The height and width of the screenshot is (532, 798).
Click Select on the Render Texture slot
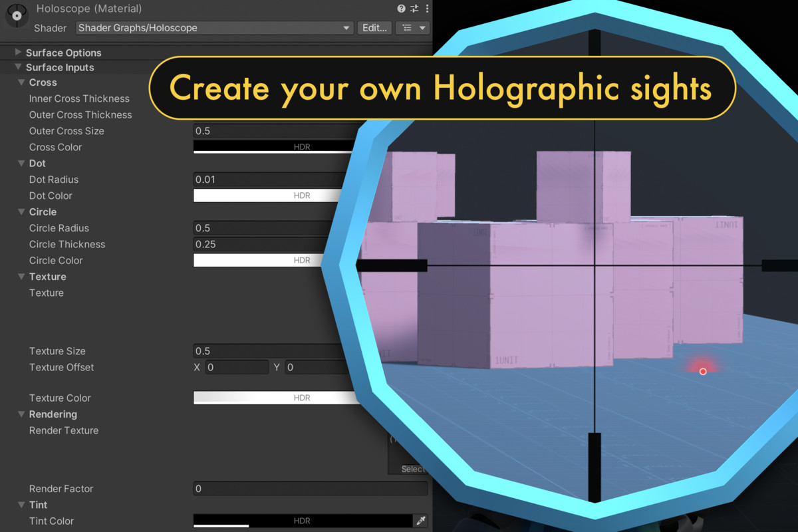click(x=412, y=469)
